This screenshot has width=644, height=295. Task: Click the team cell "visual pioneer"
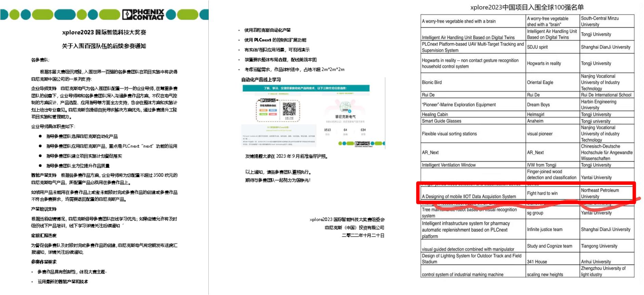click(x=553, y=134)
